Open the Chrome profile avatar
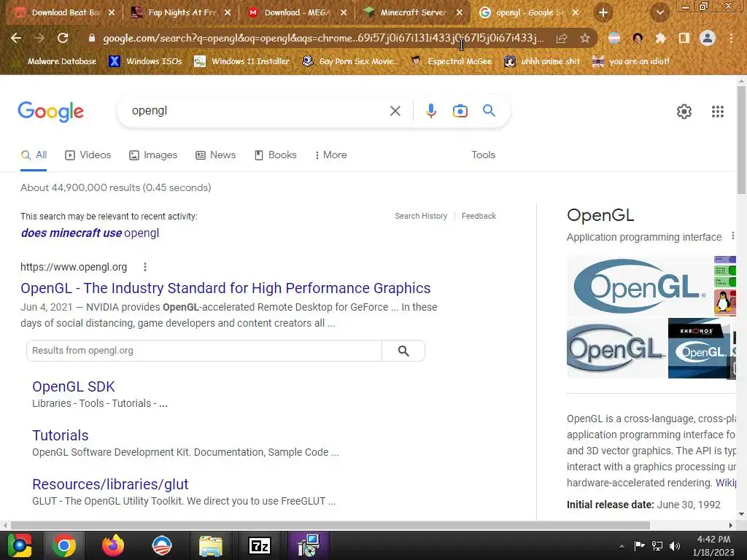Image resolution: width=747 pixels, height=560 pixels. click(x=708, y=38)
